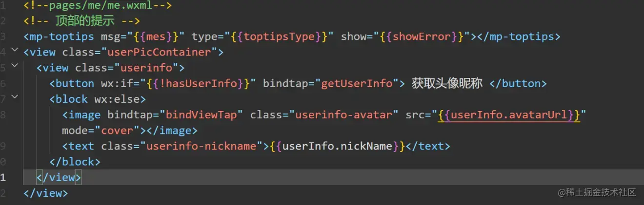
Task: Collapse the block wx:else fold arrow
Action: pyautogui.click(x=14, y=97)
